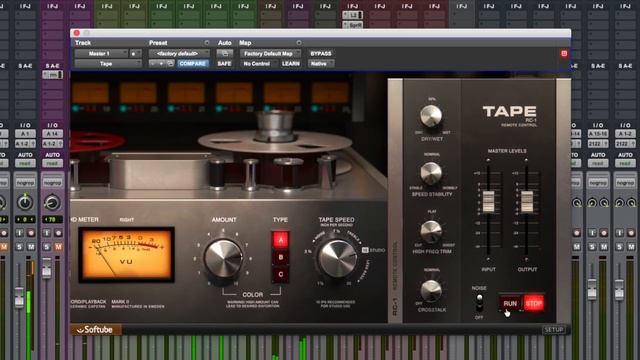The width and height of the screenshot is (640, 360).
Task: Select tape TYPE B
Action: pyautogui.click(x=280, y=258)
